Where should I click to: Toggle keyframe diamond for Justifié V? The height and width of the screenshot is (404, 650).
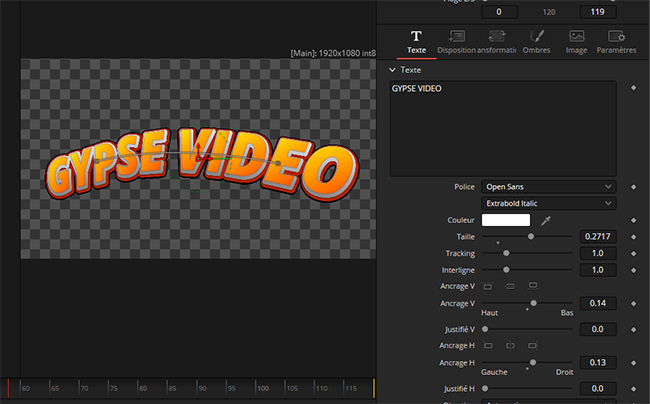(x=633, y=330)
